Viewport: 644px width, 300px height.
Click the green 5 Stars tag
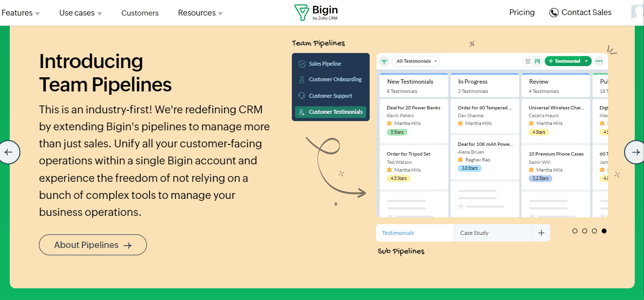coord(397,132)
